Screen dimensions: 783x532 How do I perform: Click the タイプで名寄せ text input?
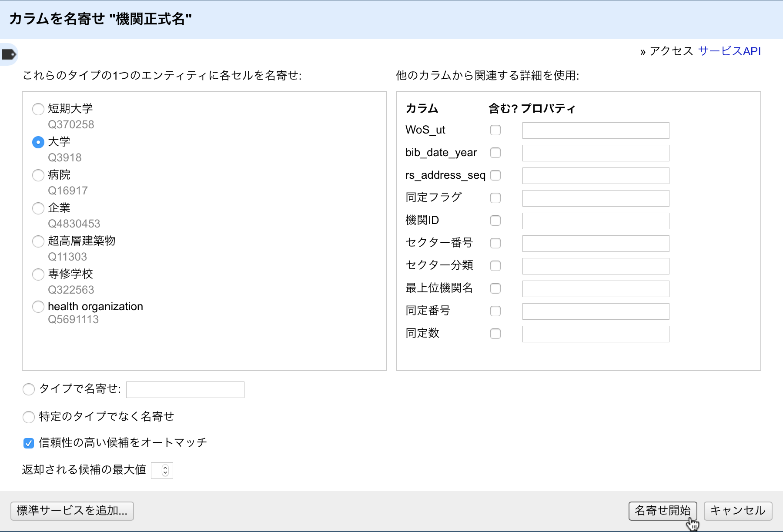click(185, 390)
